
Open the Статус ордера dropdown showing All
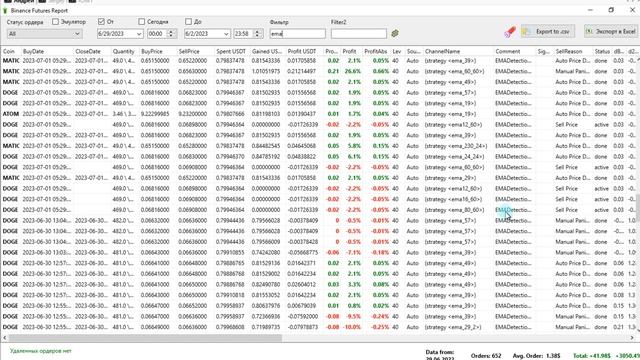click(x=44, y=34)
